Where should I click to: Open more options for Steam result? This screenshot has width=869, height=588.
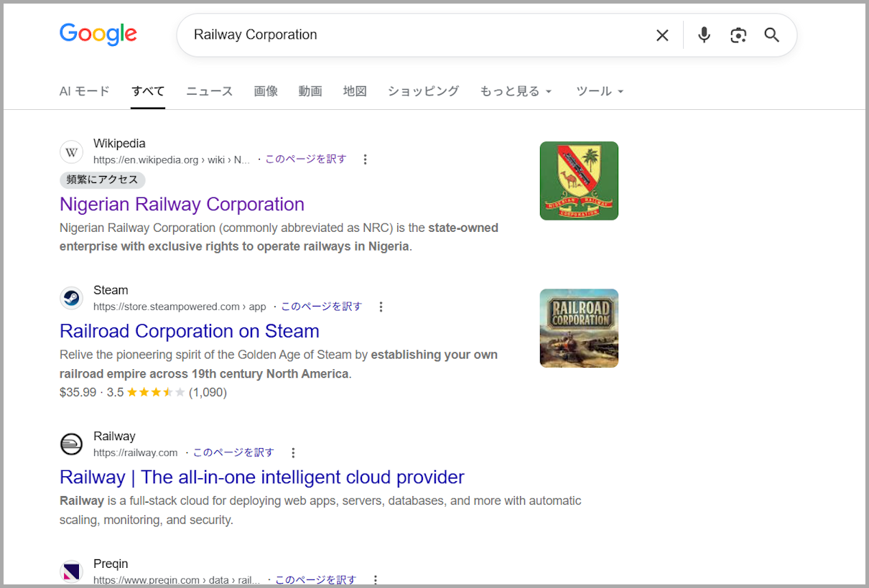pos(381,307)
